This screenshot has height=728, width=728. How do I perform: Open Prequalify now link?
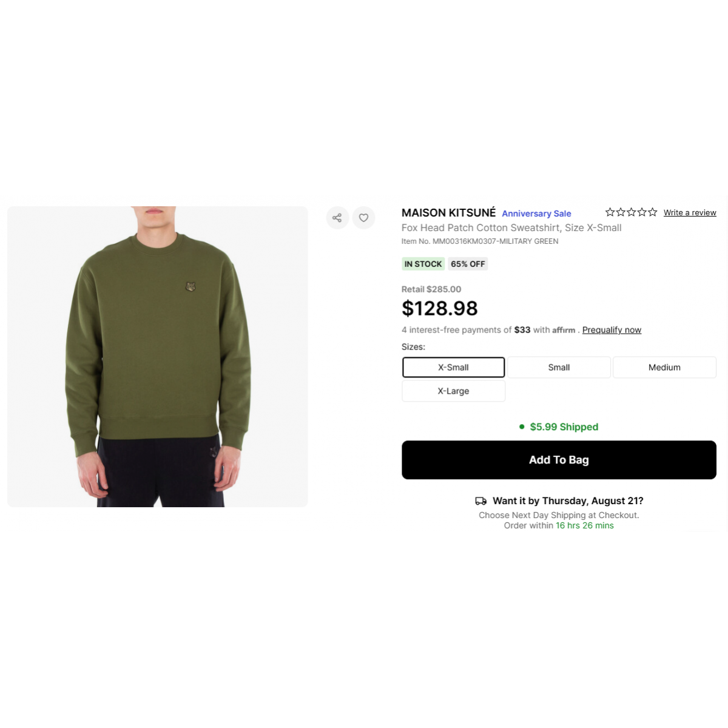(612, 330)
